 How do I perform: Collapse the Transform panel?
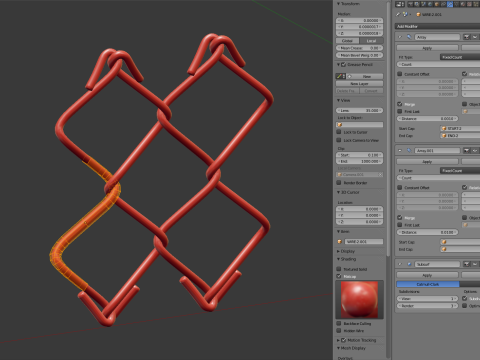click(x=338, y=4)
